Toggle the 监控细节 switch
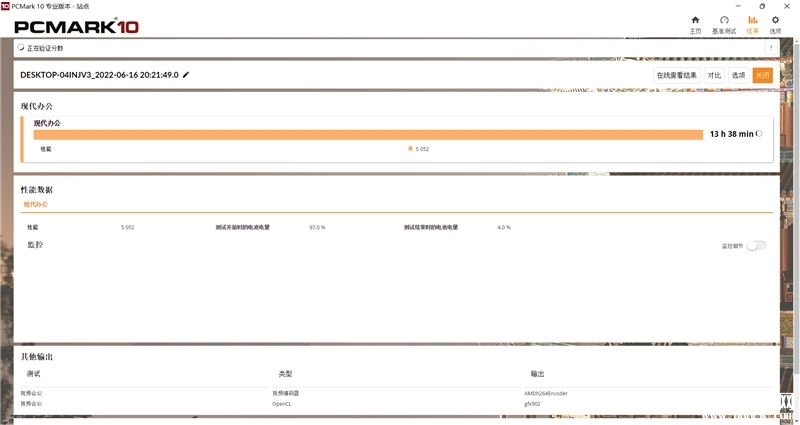The width and height of the screenshot is (800, 425). click(756, 246)
